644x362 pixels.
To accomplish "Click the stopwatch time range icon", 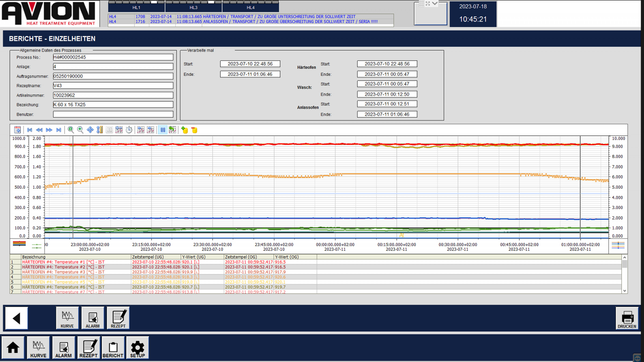I will coord(129,130).
